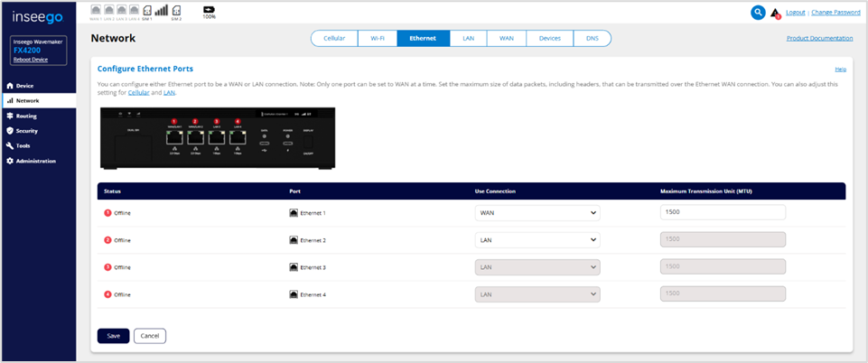Open the alerts warning triangle icon
The width and height of the screenshot is (868, 363).
click(x=774, y=14)
